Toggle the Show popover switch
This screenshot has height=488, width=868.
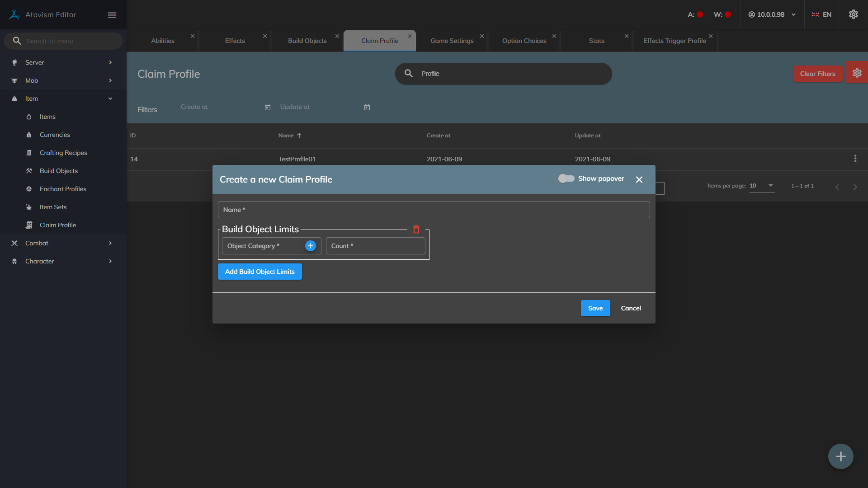(x=566, y=178)
